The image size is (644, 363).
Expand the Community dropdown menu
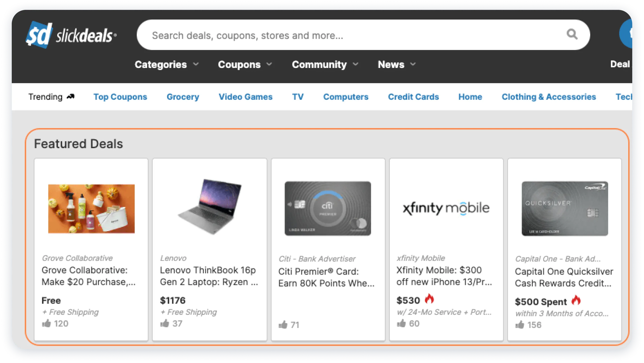325,64
